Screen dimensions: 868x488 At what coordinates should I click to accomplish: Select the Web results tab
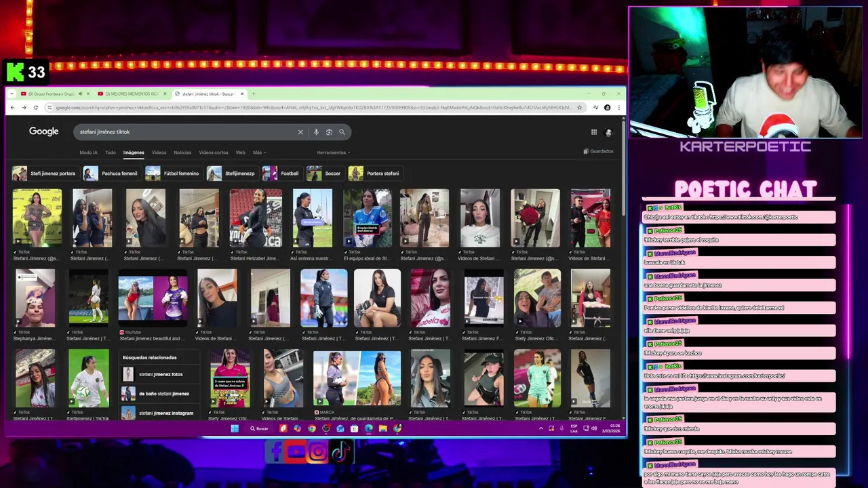tap(241, 152)
